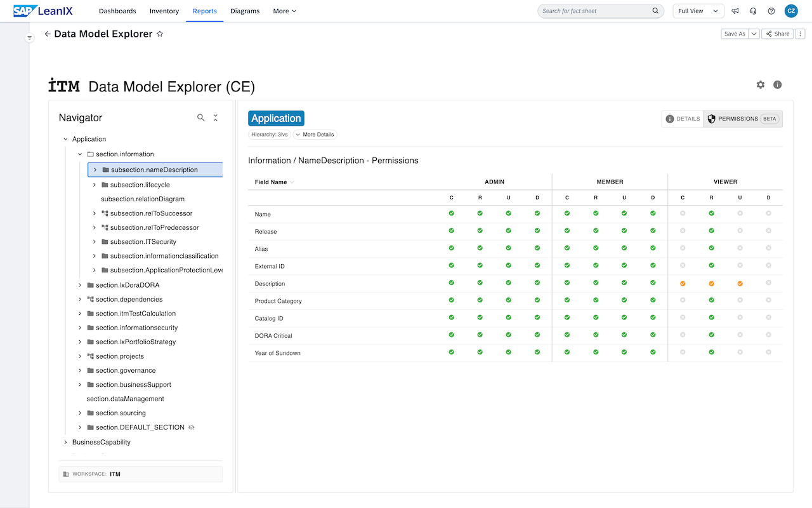Open the Full View dropdown

[x=698, y=11]
